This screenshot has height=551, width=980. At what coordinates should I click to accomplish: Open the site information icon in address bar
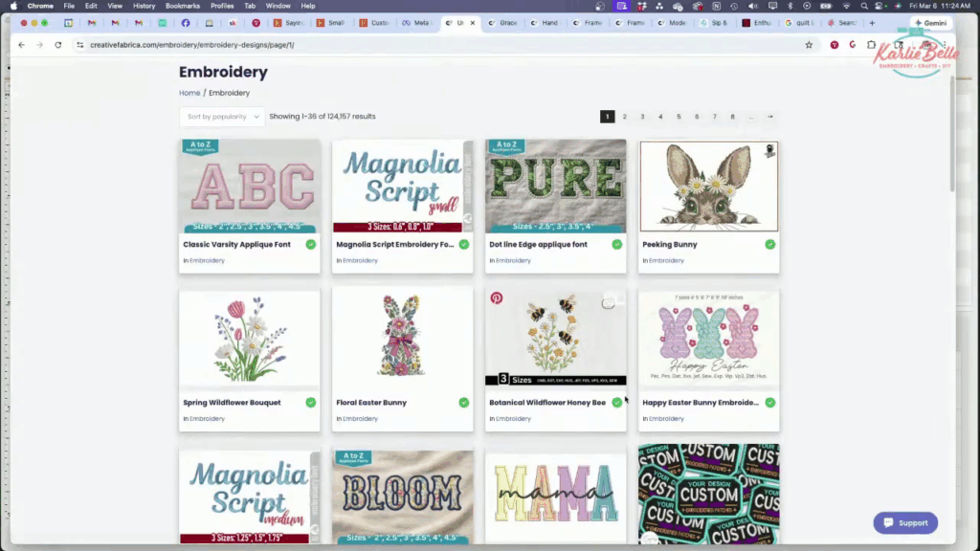tap(80, 45)
